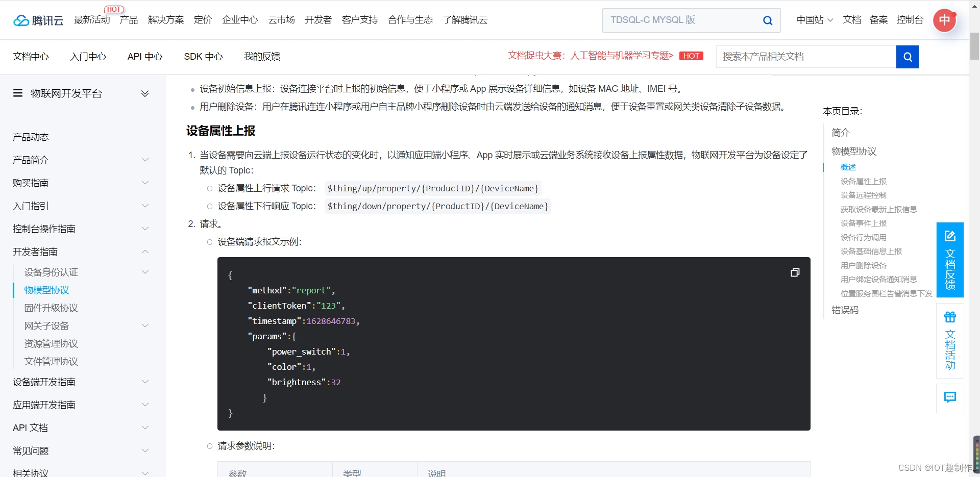The height and width of the screenshot is (477, 980).
Task: Open the 开发者 top menu
Action: (318, 20)
